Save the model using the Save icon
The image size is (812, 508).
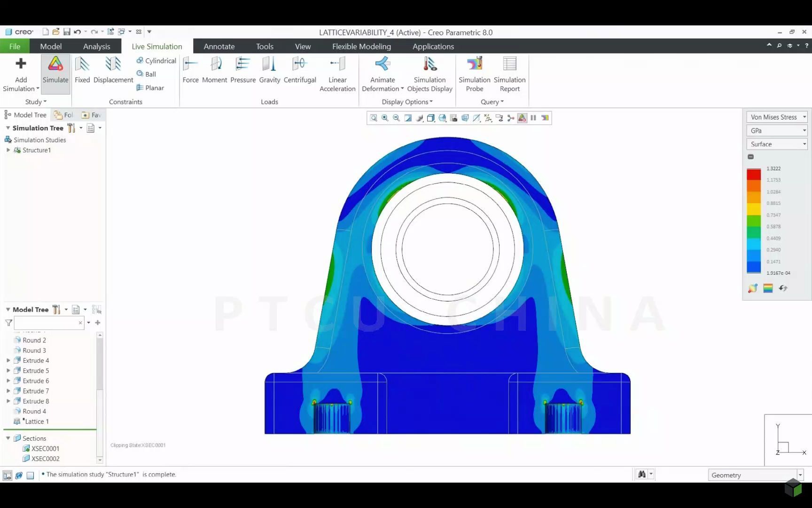[66, 32]
